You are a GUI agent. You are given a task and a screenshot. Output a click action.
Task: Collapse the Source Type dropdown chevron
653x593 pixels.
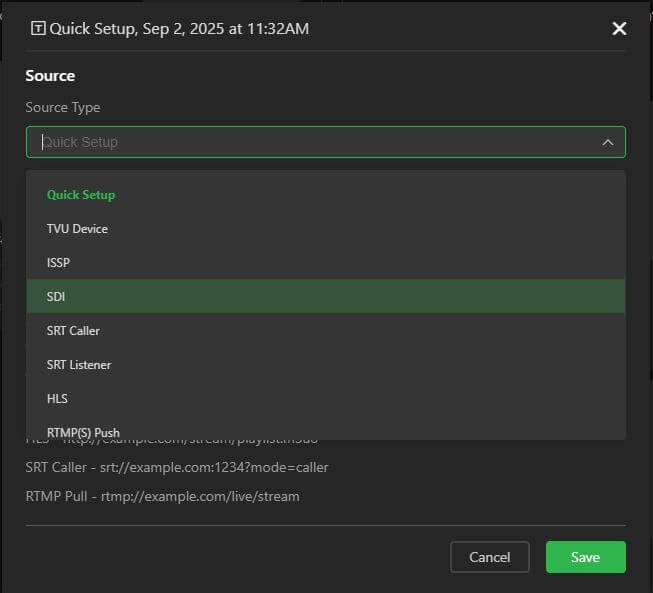pyautogui.click(x=607, y=142)
